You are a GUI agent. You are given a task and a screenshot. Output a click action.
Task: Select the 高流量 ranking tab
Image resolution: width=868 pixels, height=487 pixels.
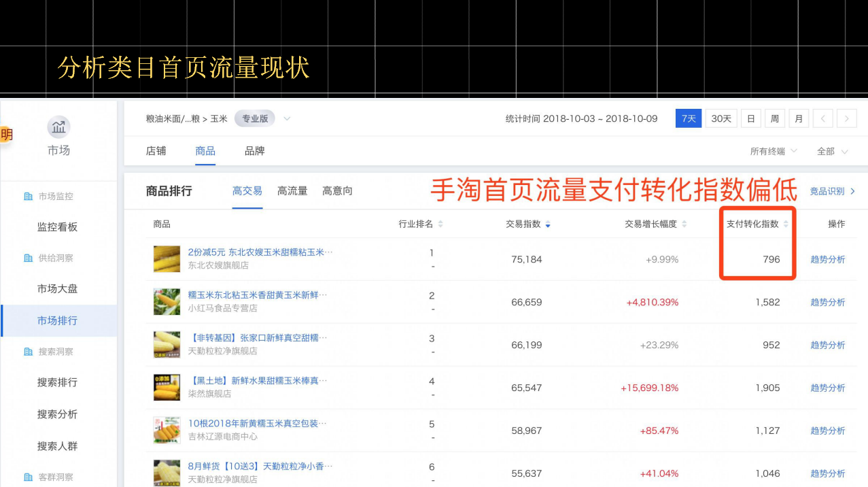pos(292,191)
